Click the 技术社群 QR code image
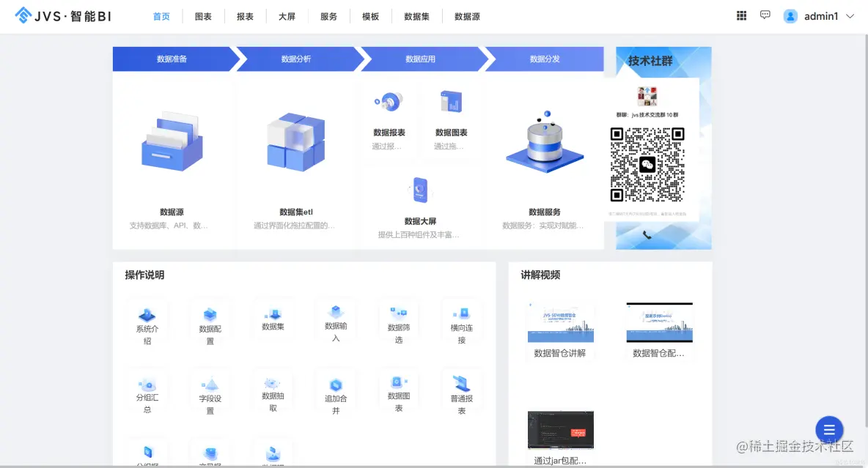 [648, 167]
